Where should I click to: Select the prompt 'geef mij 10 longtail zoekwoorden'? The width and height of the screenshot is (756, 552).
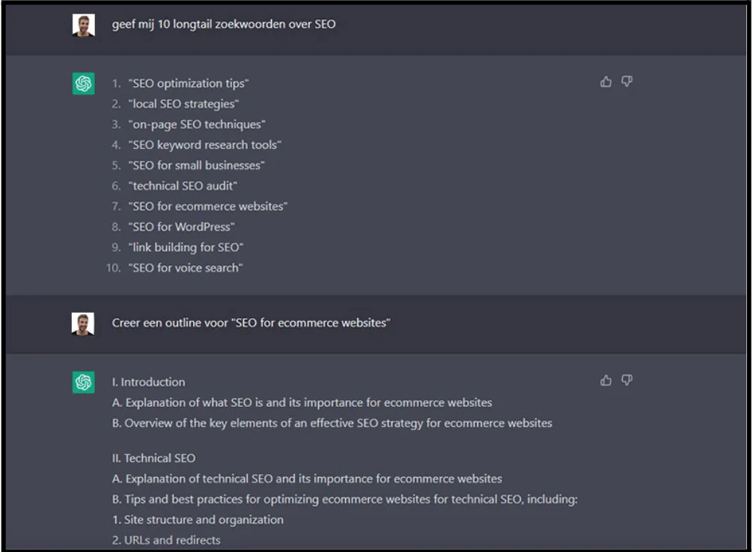[x=224, y=24]
